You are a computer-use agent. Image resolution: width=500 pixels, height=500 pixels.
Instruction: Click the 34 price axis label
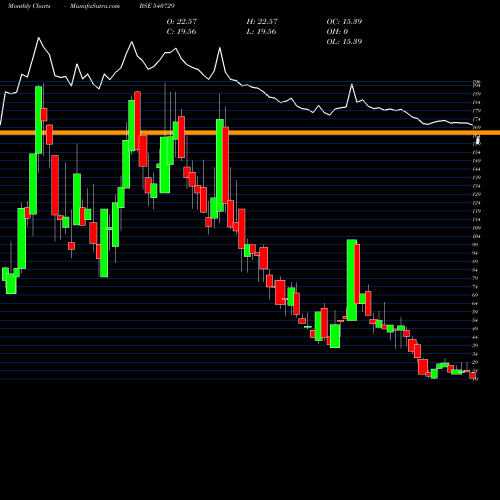pyautogui.click(x=475, y=354)
